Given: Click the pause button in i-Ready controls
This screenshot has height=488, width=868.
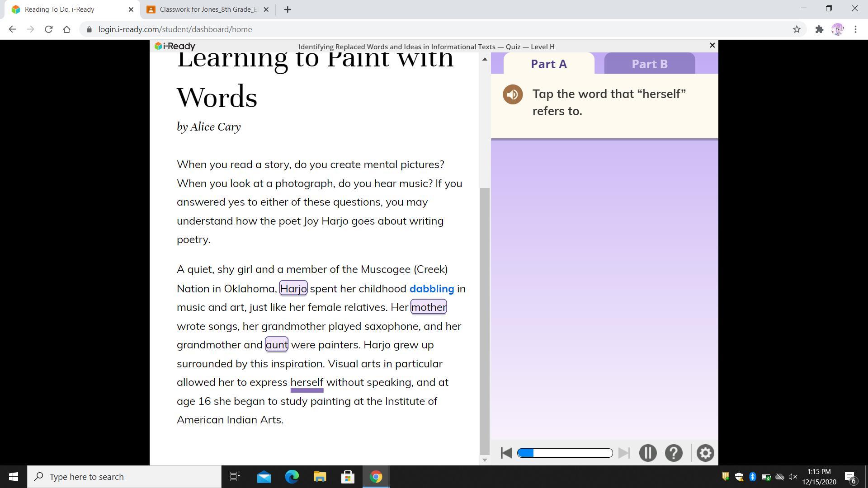Looking at the screenshot, I should (x=647, y=453).
